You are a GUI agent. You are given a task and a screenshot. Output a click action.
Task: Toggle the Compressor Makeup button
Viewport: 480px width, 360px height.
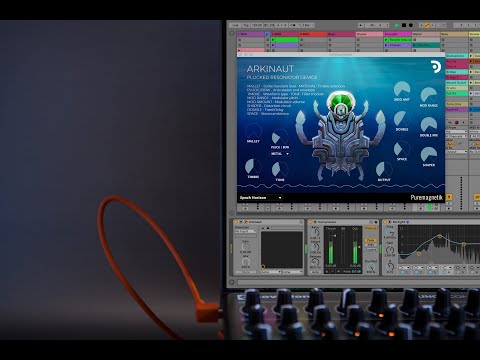click(370, 228)
